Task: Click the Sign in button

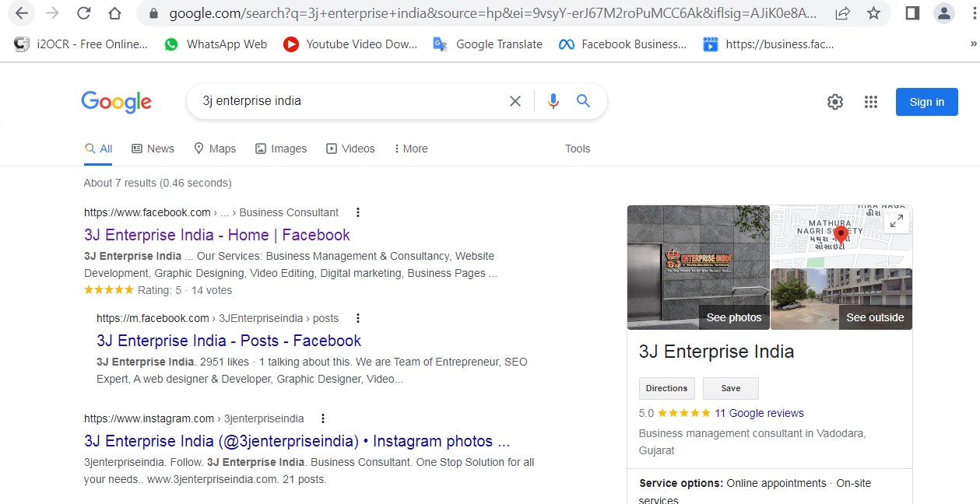Action: pos(926,102)
